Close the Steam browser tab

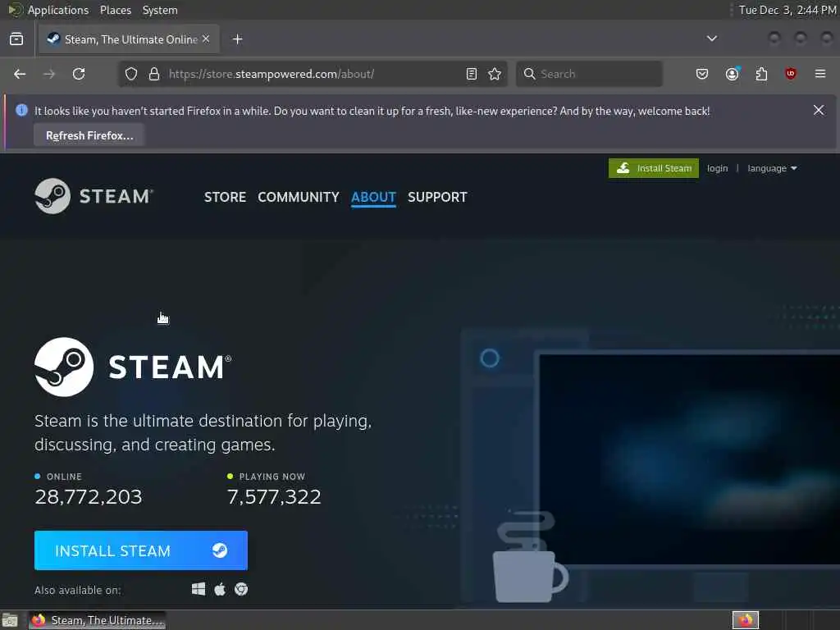[206, 39]
